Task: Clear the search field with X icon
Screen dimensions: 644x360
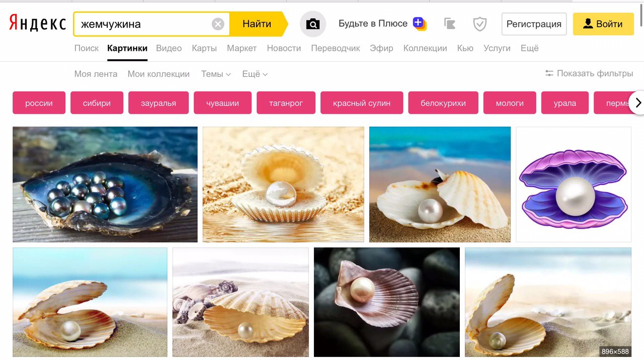Action: pyautogui.click(x=218, y=24)
